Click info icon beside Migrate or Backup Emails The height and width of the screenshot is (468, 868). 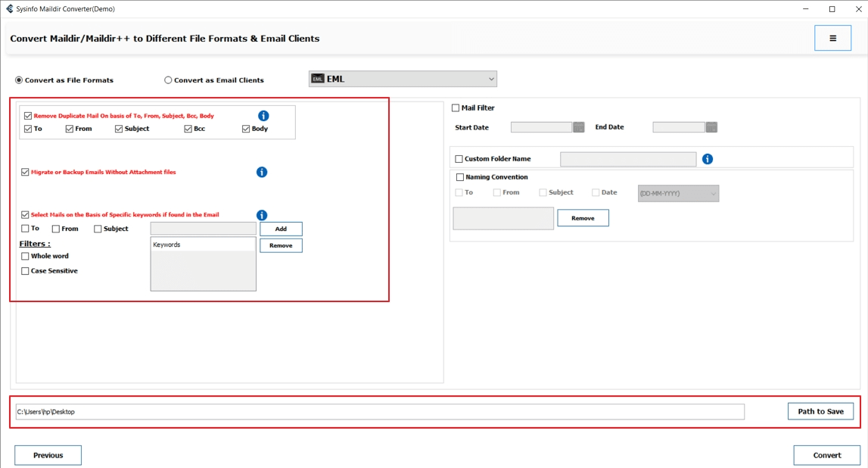pyautogui.click(x=262, y=172)
